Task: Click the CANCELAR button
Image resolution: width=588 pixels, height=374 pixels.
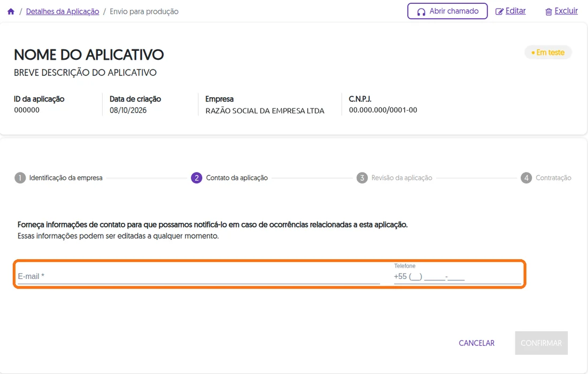Action: point(477,343)
